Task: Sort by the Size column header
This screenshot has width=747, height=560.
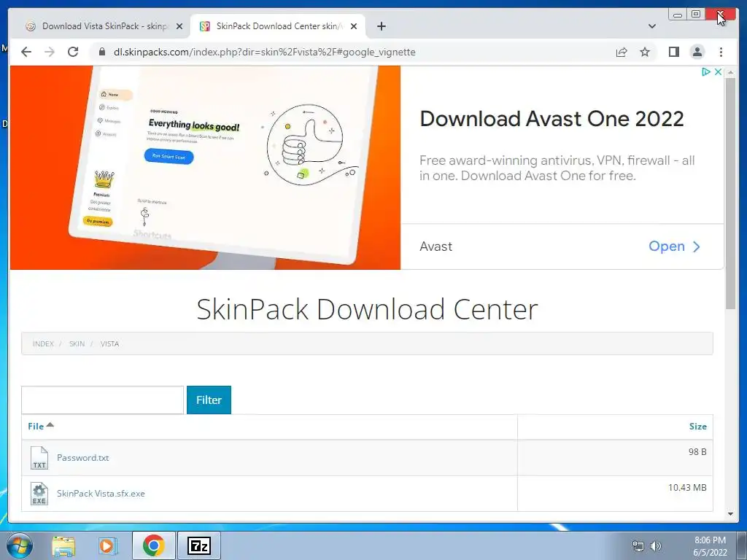Action: [x=697, y=426]
